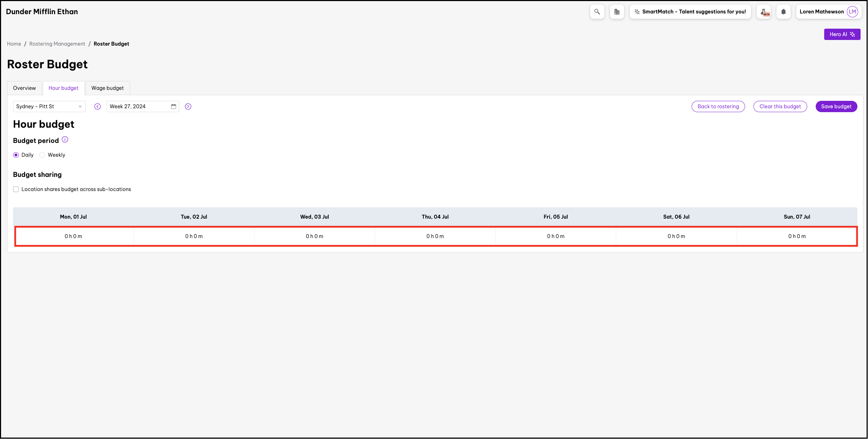
Task: Select the Daily budget period
Action: point(16,155)
